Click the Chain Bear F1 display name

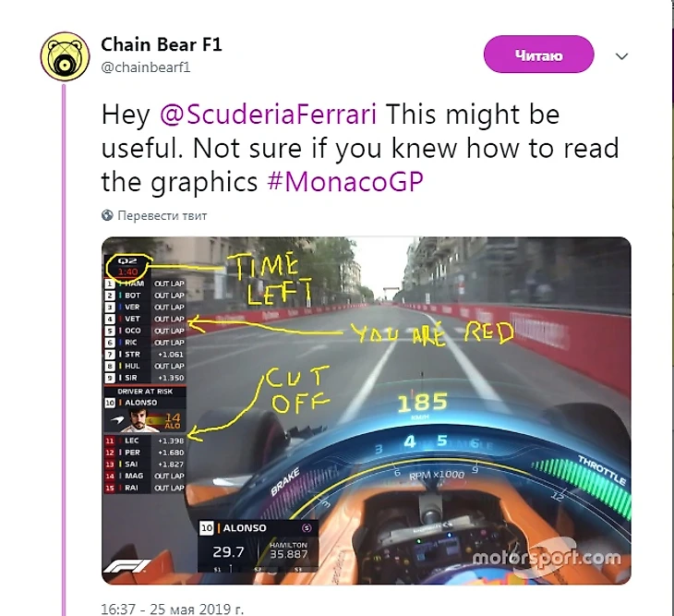click(x=162, y=44)
